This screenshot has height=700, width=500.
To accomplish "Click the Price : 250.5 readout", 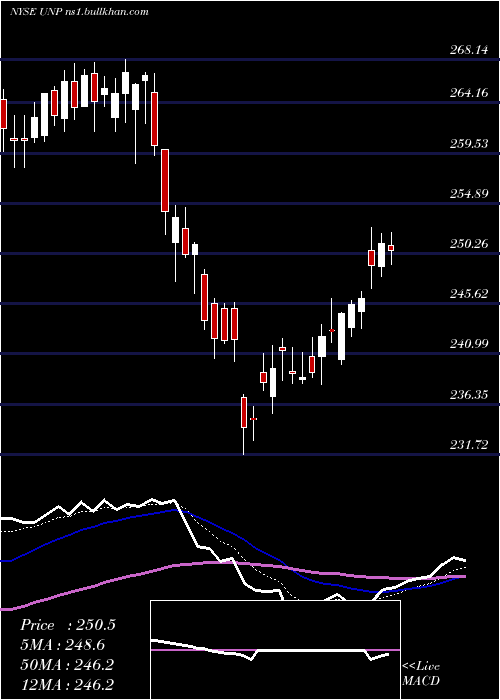I will tap(68, 625).
